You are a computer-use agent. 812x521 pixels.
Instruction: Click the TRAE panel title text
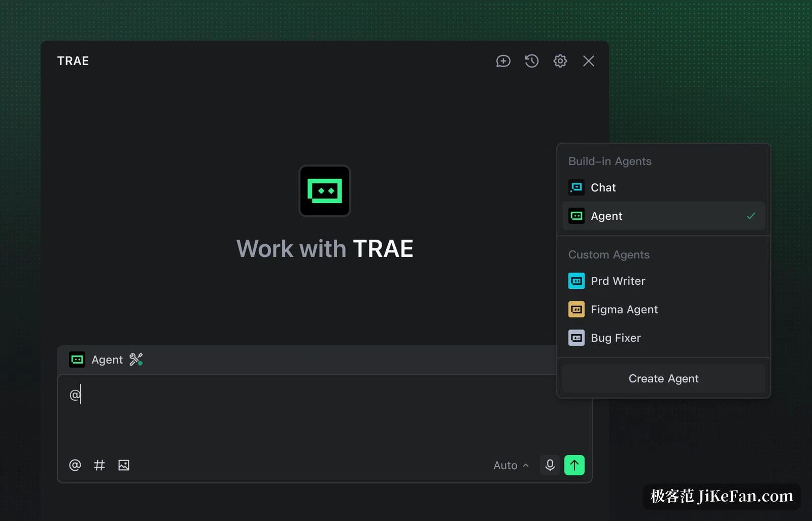coord(73,61)
